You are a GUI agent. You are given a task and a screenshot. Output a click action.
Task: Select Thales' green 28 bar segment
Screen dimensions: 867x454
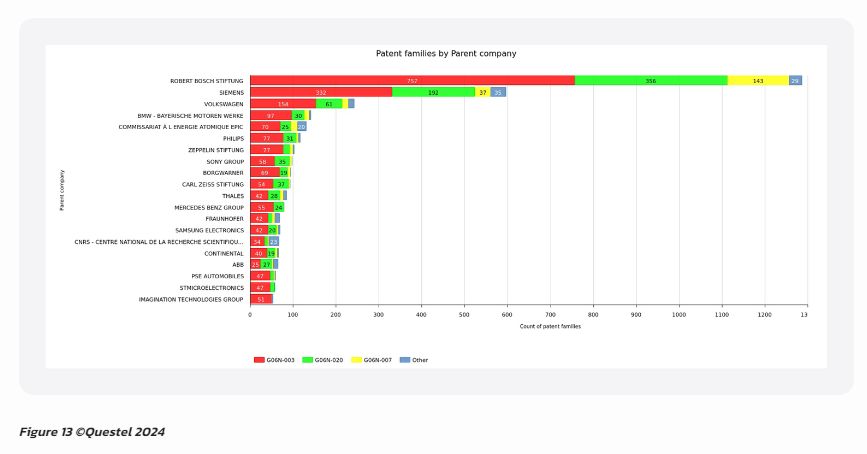pyautogui.click(x=274, y=196)
